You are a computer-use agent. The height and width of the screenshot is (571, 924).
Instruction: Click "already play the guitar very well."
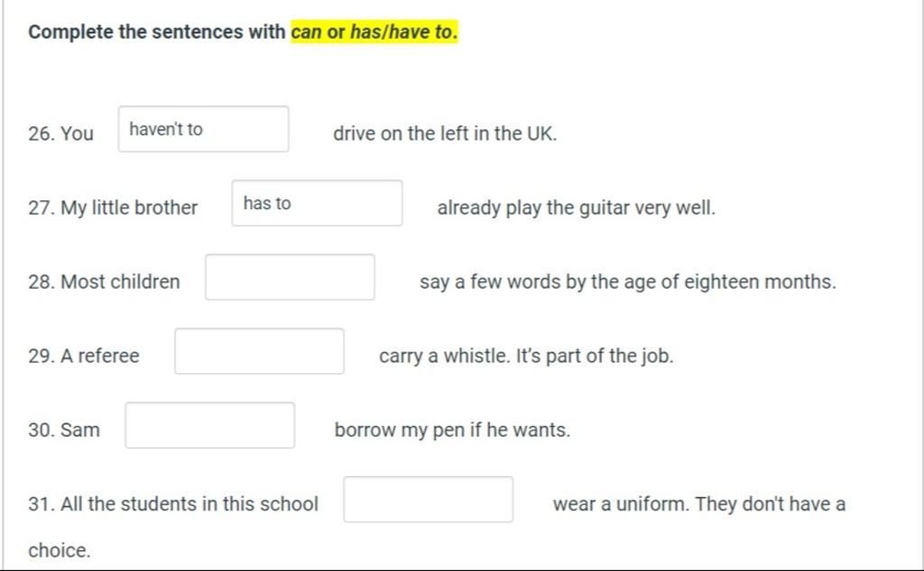576,207
